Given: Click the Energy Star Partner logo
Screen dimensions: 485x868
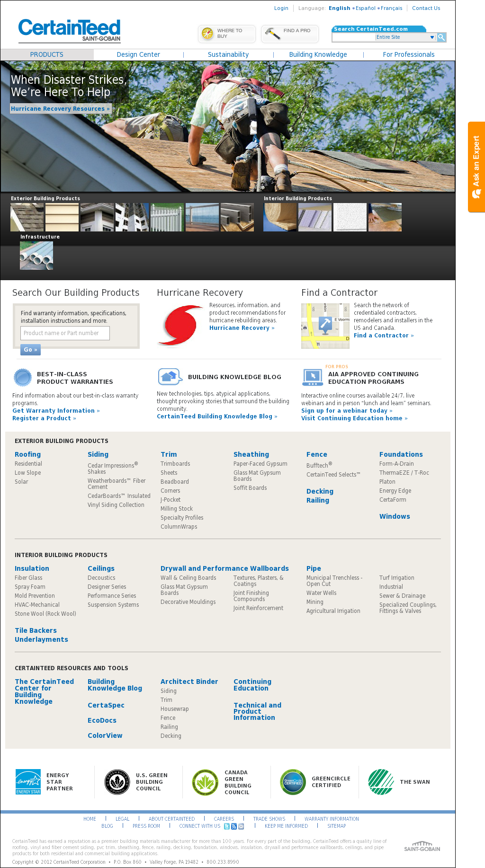Looking at the screenshot, I should (x=28, y=782).
